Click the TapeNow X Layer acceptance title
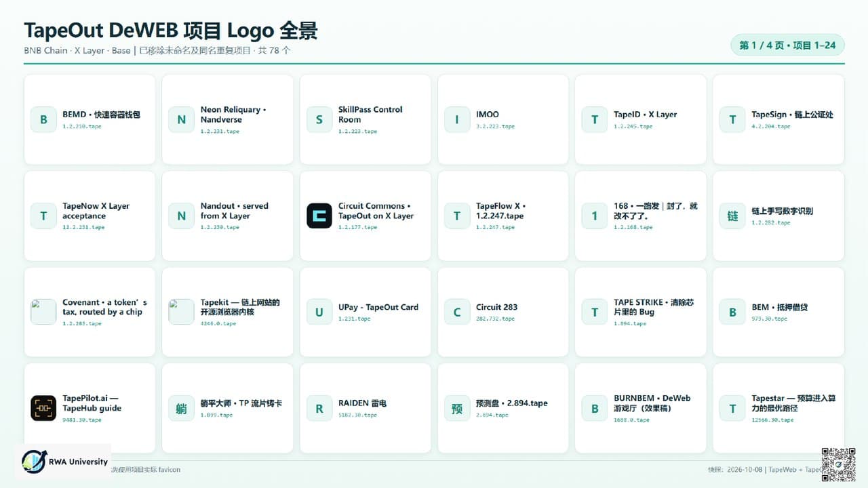Image resolution: width=868 pixels, height=488 pixels. 96,211
